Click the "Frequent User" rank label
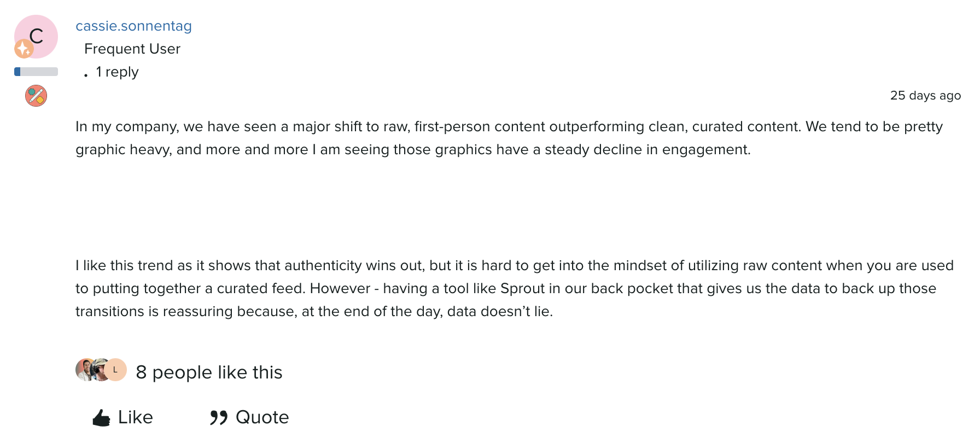 132,49
